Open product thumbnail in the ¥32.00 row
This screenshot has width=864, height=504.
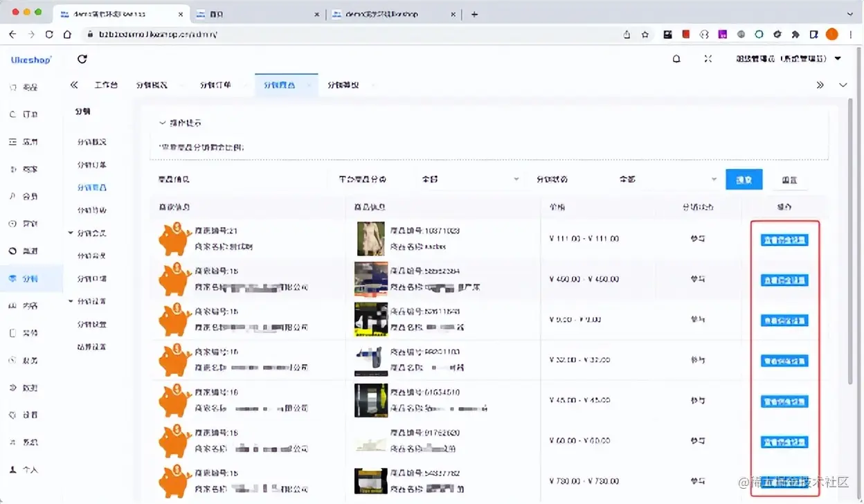click(x=371, y=360)
